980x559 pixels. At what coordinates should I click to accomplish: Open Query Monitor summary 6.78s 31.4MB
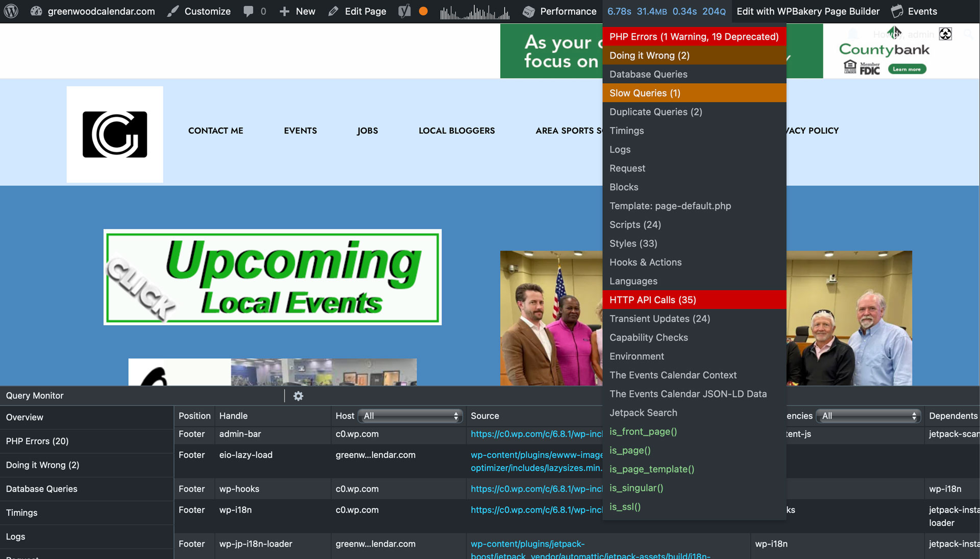[x=667, y=11]
